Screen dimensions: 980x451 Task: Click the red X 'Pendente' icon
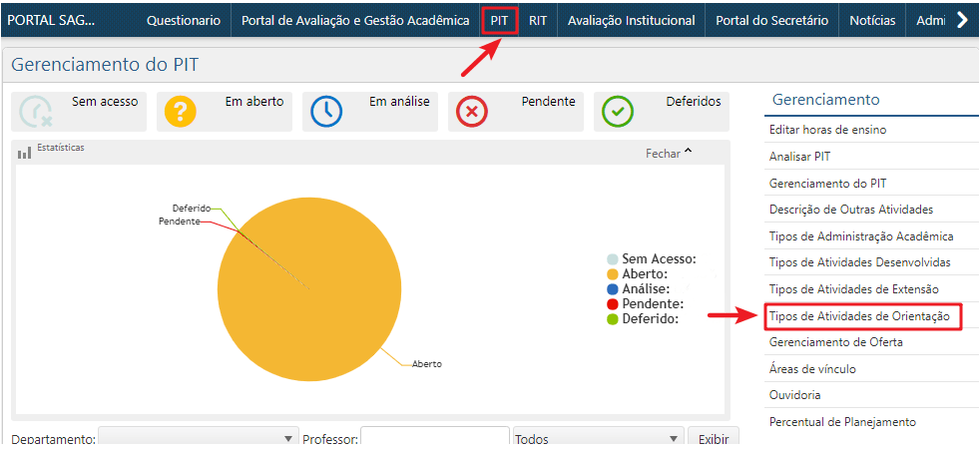coord(471,112)
